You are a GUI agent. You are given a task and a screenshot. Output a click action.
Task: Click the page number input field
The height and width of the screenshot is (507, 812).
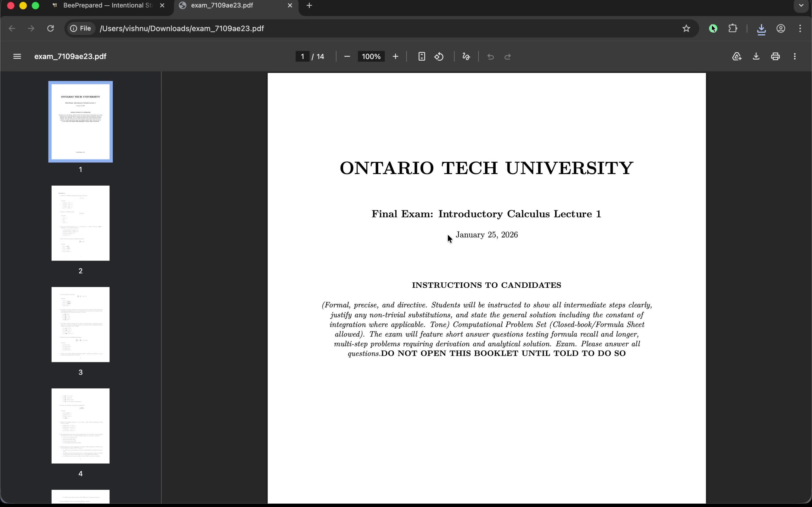pyautogui.click(x=302, y=56)
